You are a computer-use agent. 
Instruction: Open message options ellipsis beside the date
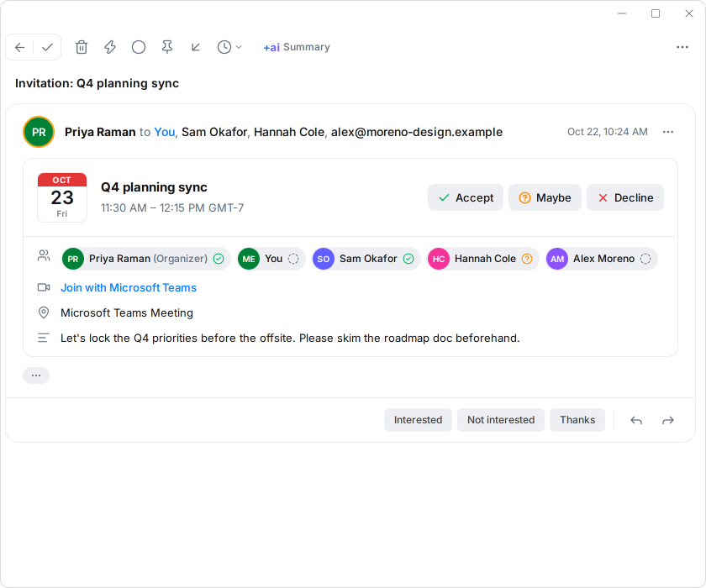pyautogui.click(x=668, y=132)
